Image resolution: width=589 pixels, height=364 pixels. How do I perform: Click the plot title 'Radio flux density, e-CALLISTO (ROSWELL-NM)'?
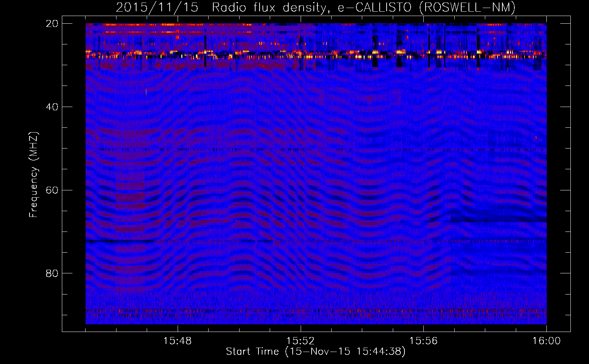pos(364,8)
